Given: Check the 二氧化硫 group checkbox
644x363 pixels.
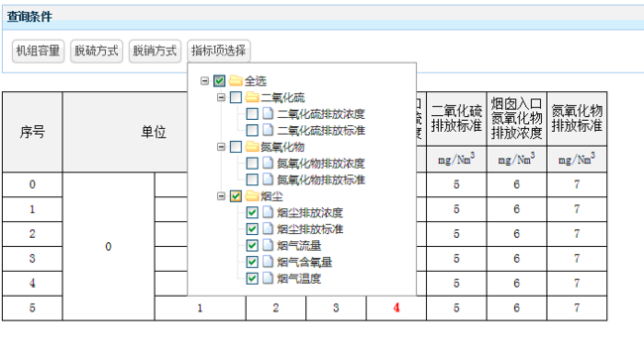Looking at the screenshot, I should [236, 97].
